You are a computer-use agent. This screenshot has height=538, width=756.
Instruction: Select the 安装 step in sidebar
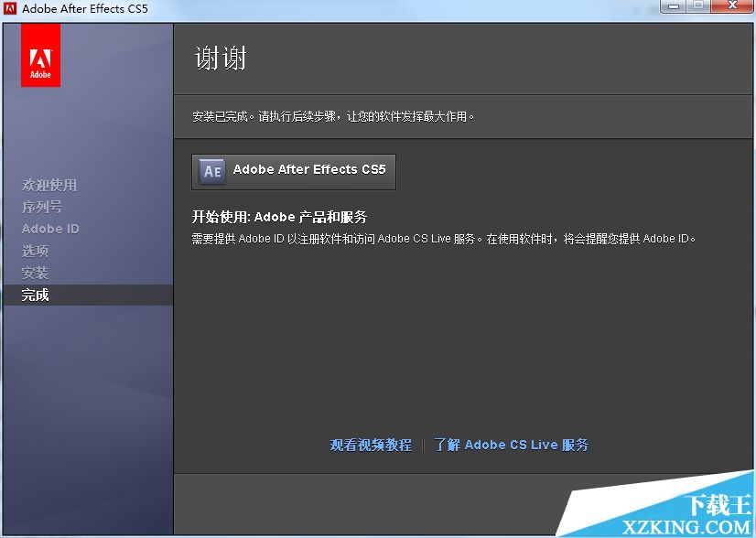pos(35,273)
